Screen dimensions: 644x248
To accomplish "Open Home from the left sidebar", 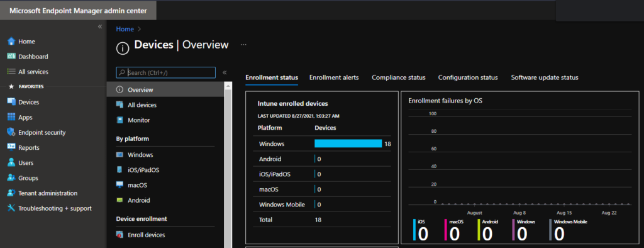I will pos(26,42).
